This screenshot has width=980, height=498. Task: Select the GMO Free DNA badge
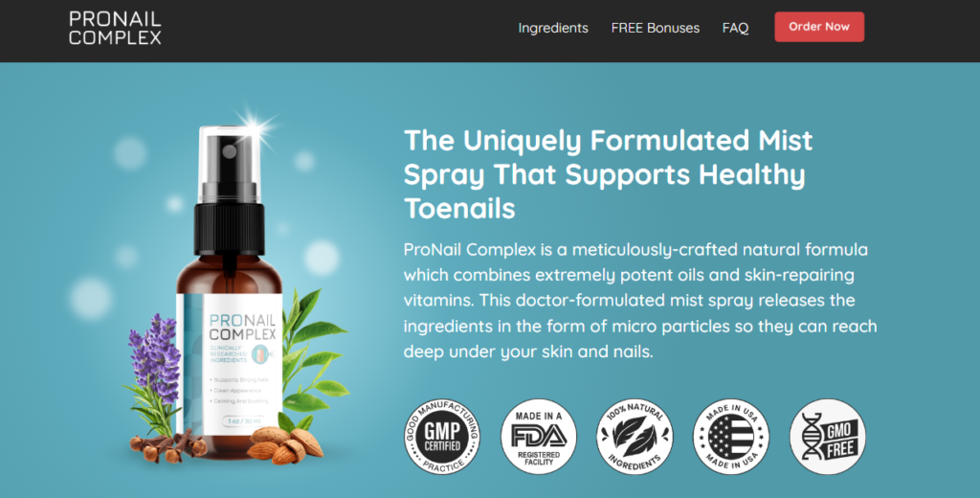click(828, 436)
